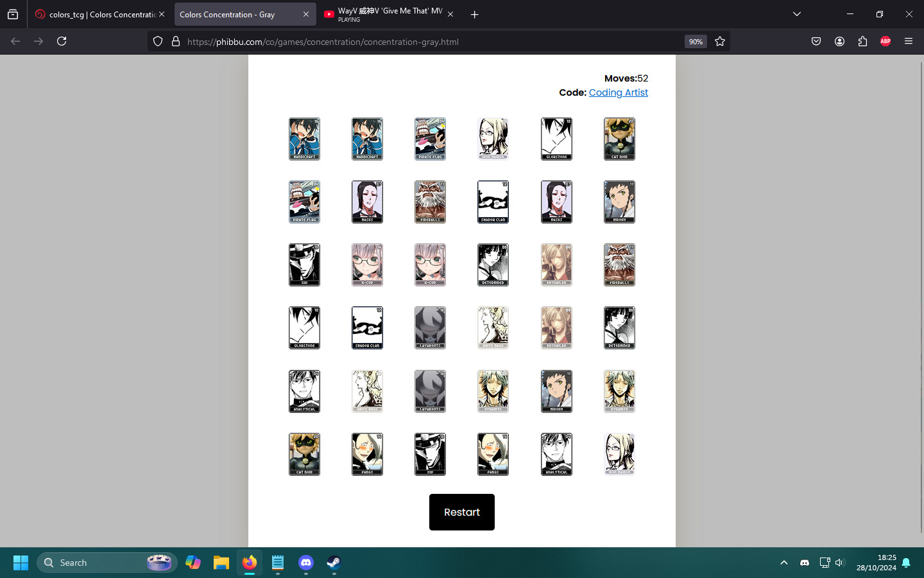
Task: Save page to Pocket
Action: (x=816, y=41)
